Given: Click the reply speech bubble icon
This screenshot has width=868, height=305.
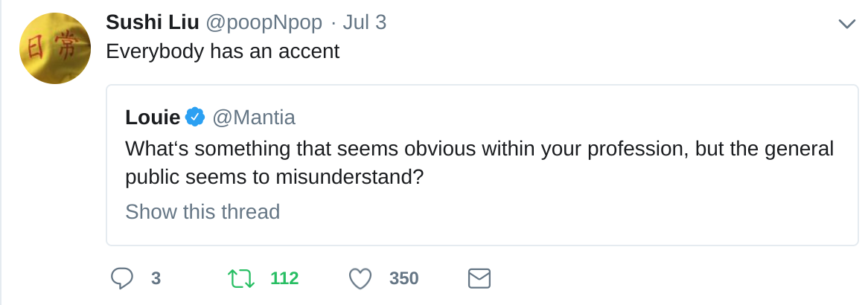Looking at the screenshot, I should coord(122,278).
